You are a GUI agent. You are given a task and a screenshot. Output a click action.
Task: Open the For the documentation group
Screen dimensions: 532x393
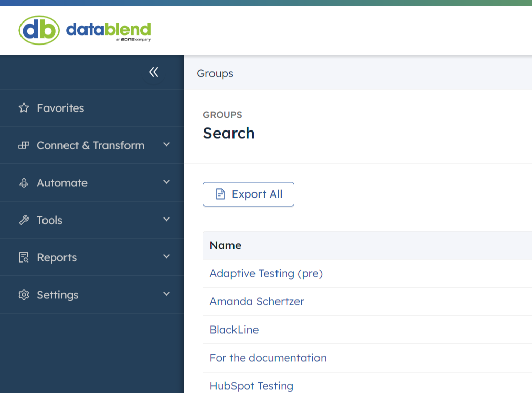coord(268,358)
